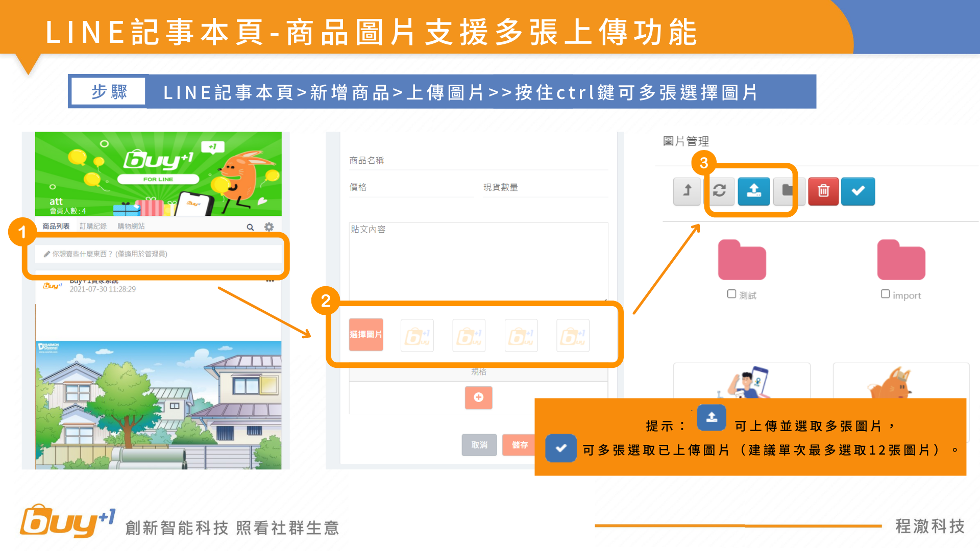Image resolution: width=980 pixels, height=551 pixels.
Task: Click the blue upload image button
Action: (753, 191)
